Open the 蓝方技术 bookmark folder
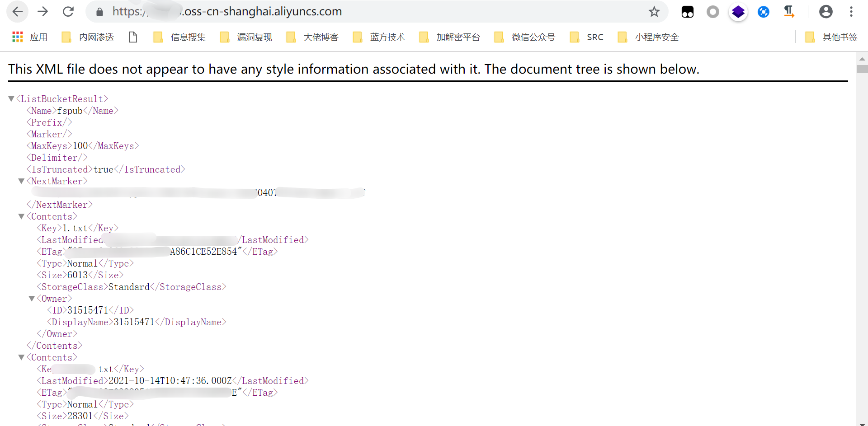This screenshot has height=426, width=868. point(379,37)
